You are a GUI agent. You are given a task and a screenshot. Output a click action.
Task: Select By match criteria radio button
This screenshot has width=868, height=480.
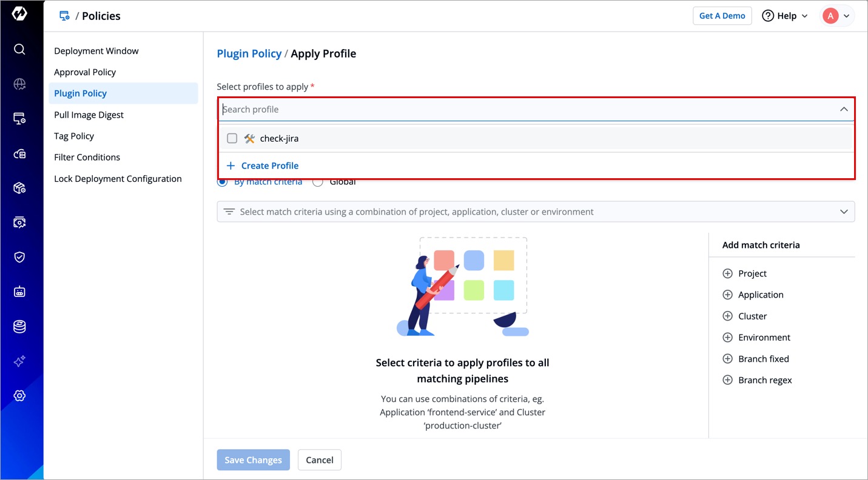[x=223, y=182]
